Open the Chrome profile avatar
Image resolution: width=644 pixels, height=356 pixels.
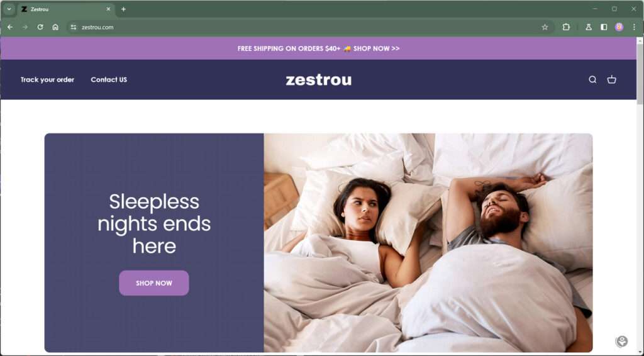pyautogui.click(x=619, y=27)
